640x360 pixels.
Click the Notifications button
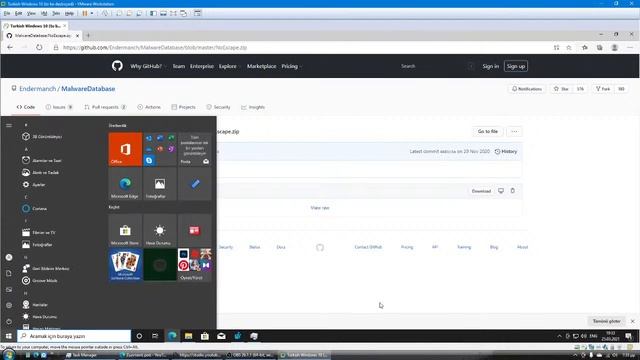pyautogui.click(x=527, y=89)
